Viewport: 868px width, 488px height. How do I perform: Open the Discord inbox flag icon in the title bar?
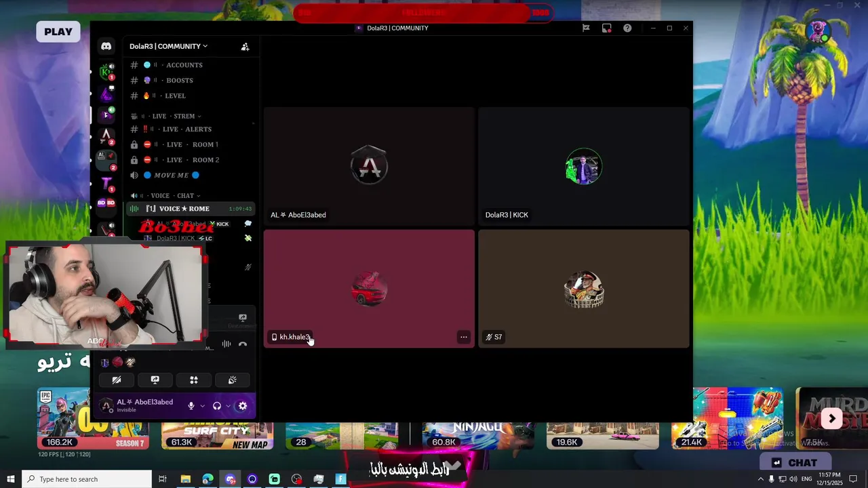[x=586, y=28]
